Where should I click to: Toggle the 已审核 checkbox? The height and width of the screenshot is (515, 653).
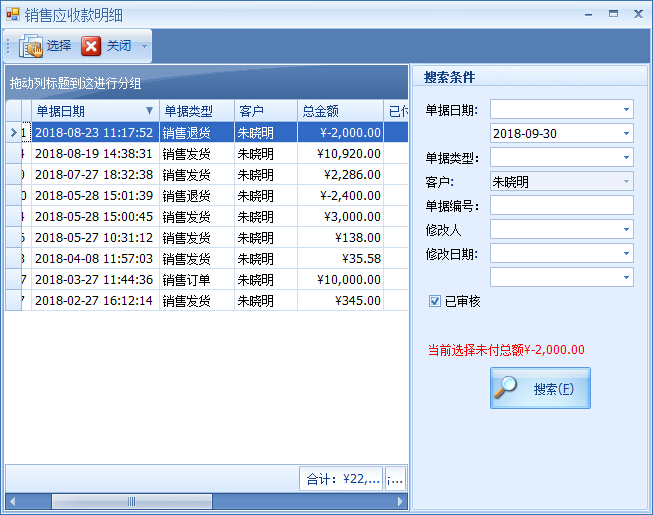pyautogui.click(x=435, y=301)
